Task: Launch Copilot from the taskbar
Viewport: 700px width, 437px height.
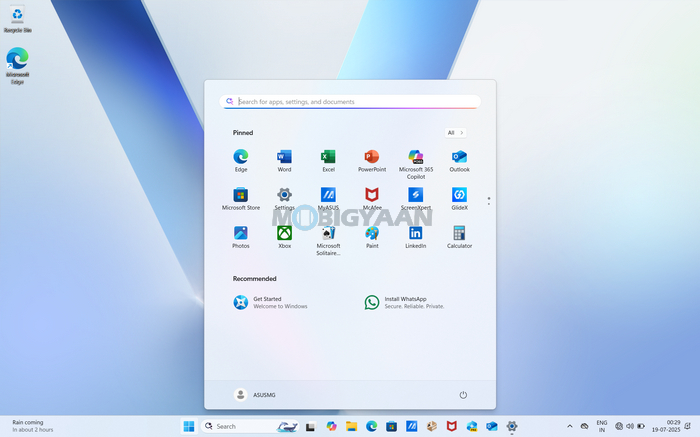Action: pos(331,426)
